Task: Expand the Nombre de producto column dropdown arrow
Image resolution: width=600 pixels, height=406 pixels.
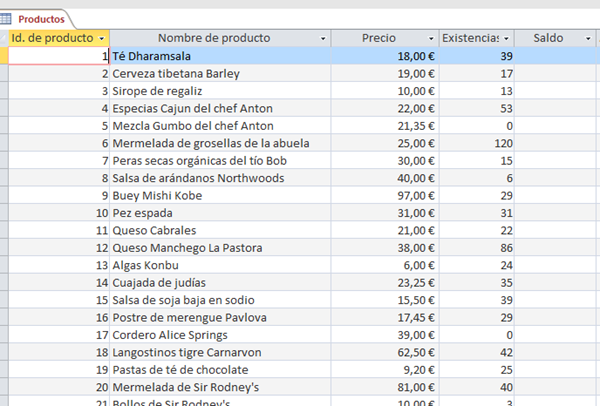Action: (x=323, y=38)
